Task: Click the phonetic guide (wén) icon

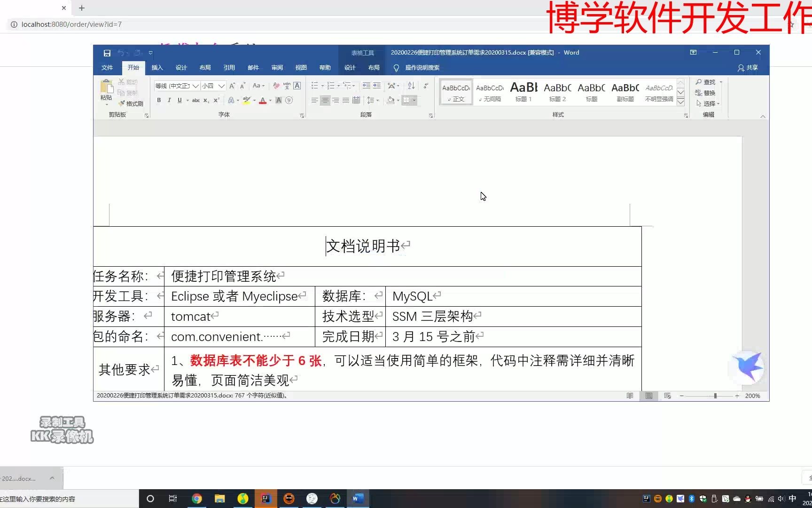Action: (287, 86)
